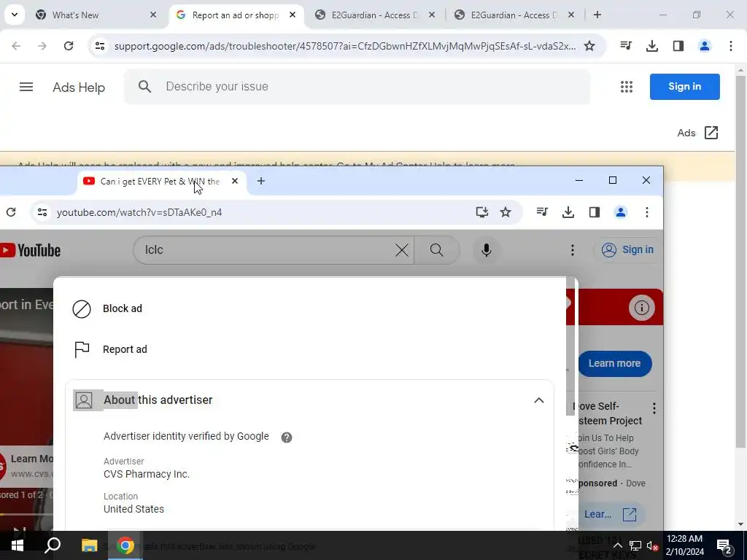Open the tab search dropdown arrow
Image resolution: width=747 pixels, height=560 pixels.
click(15, 15)
